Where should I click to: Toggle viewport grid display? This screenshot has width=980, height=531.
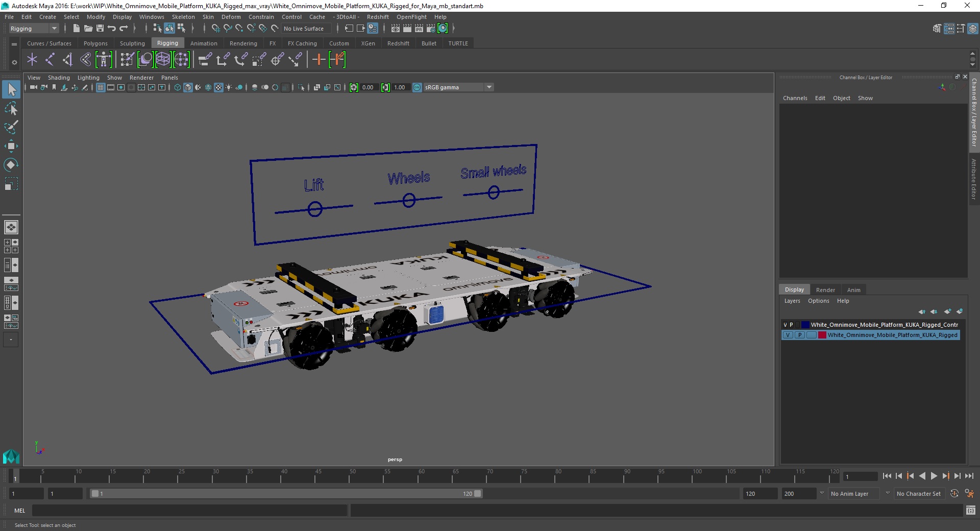point(101,87)
